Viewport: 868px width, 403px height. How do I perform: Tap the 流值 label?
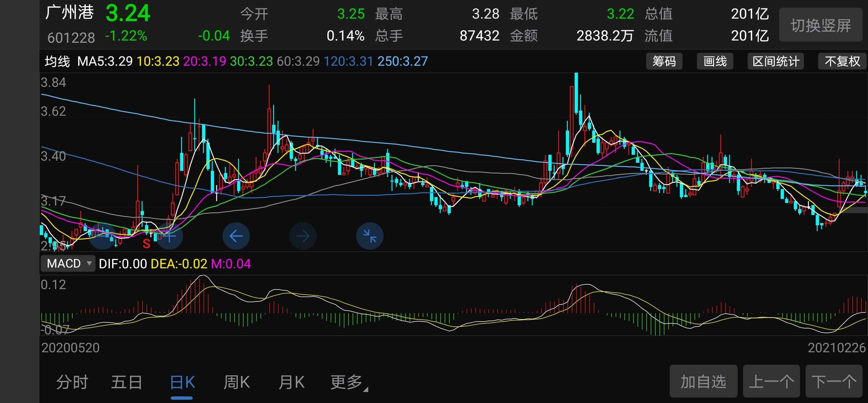pyautogui.click(x=658, y=36)
